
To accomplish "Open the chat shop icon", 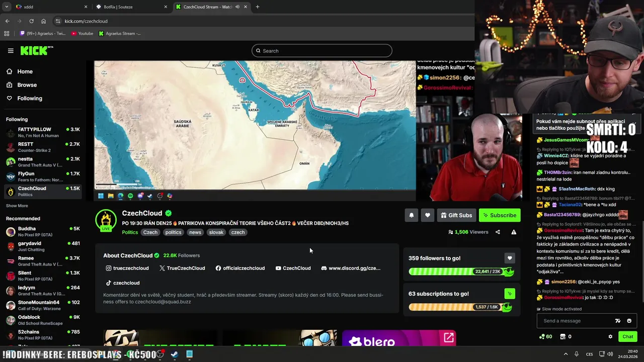I will [566, 337].
